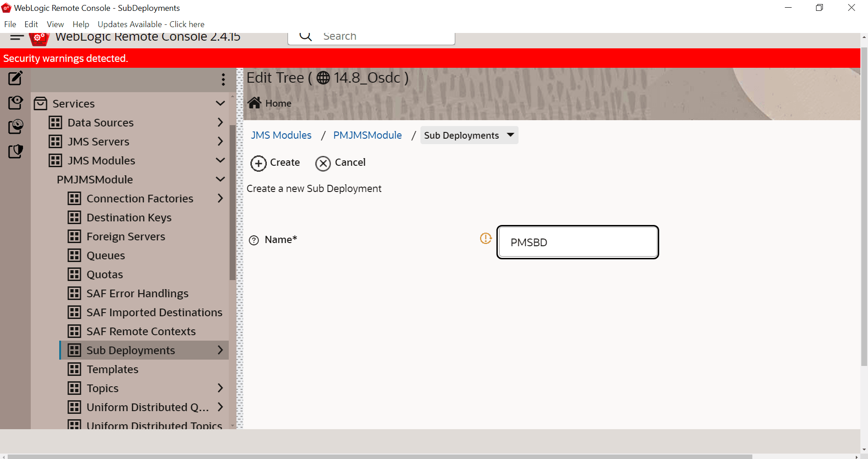Select SAF Error Handlings in the tree
The width and height of the screenshot is (868, 459).
tap(137, 294)
